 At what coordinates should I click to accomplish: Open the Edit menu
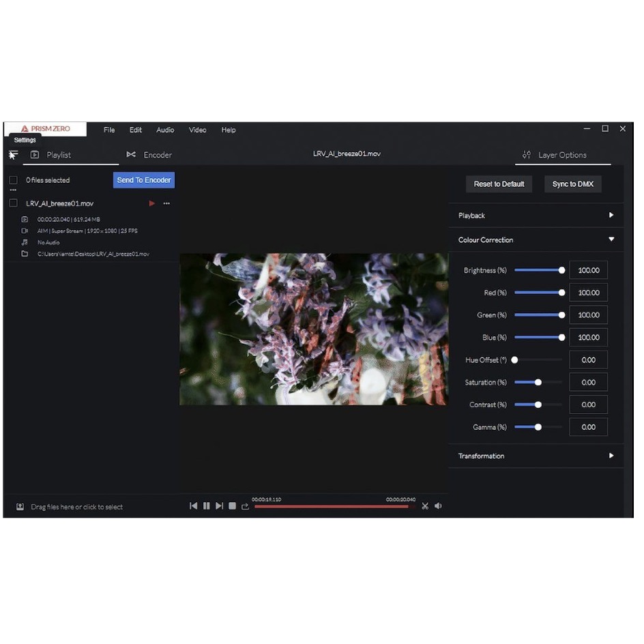coord(136,130)
